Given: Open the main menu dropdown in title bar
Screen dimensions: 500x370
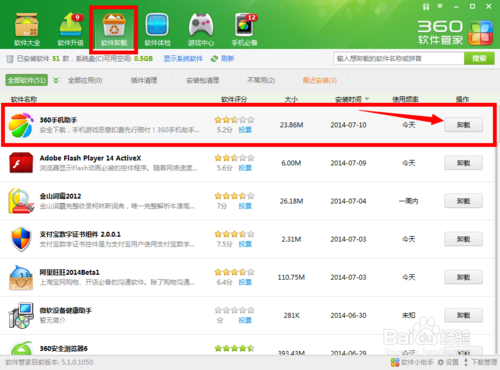Looking at the screenshot, I should [x=440, y=6].
